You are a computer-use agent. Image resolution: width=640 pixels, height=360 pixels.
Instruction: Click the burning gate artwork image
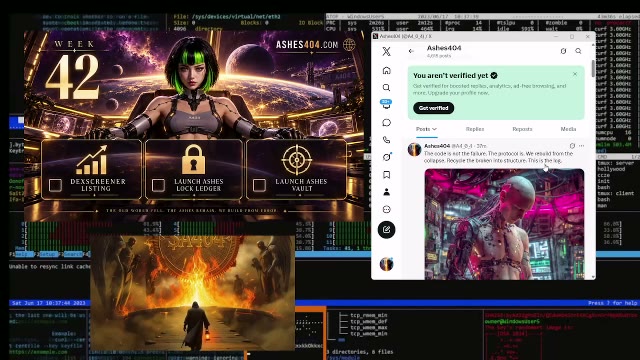pos(192,292)
